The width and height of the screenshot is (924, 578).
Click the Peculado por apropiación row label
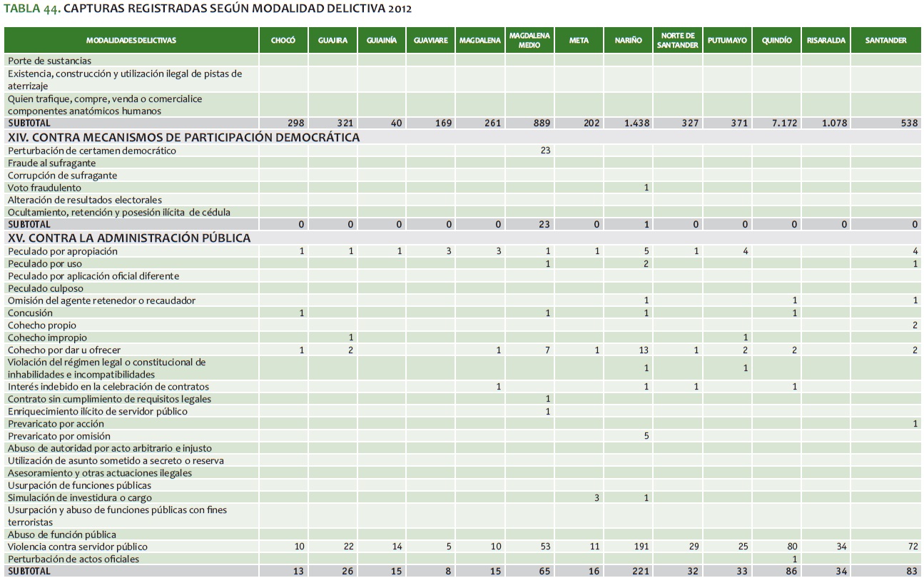(x=63, y=251)
